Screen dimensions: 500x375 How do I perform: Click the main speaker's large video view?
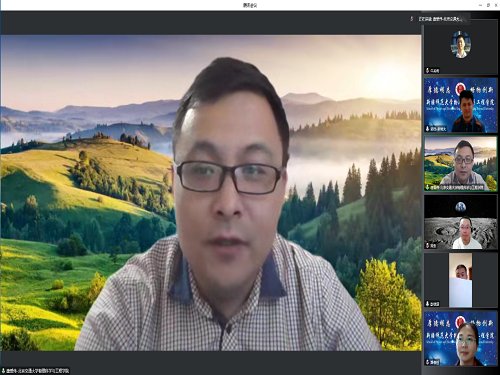click(211, 193)
